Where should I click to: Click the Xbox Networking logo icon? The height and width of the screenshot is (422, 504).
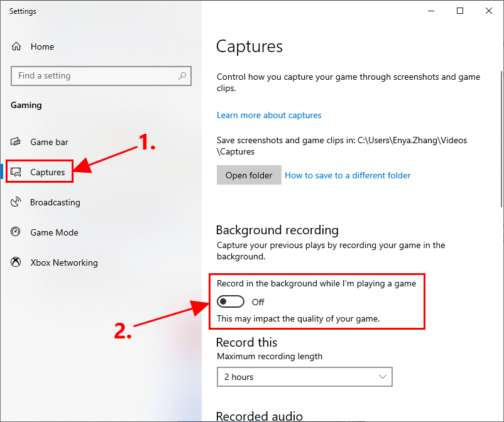click(16, 262)
